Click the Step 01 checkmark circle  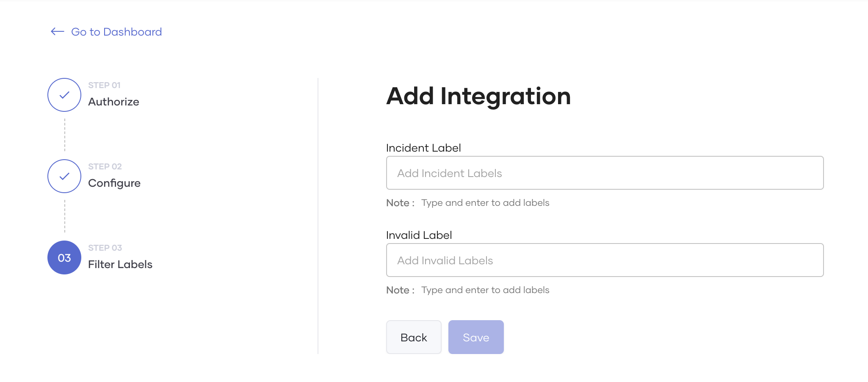[64, 95]
